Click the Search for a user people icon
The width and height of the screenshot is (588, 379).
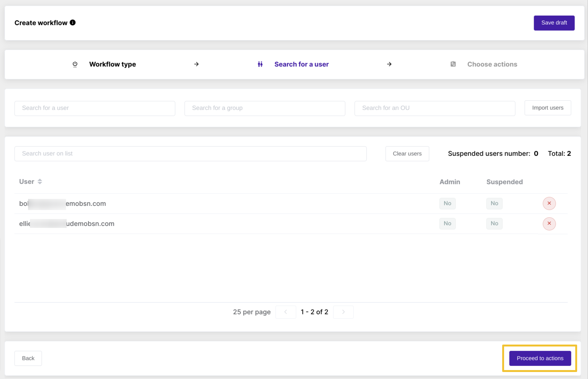260,64
